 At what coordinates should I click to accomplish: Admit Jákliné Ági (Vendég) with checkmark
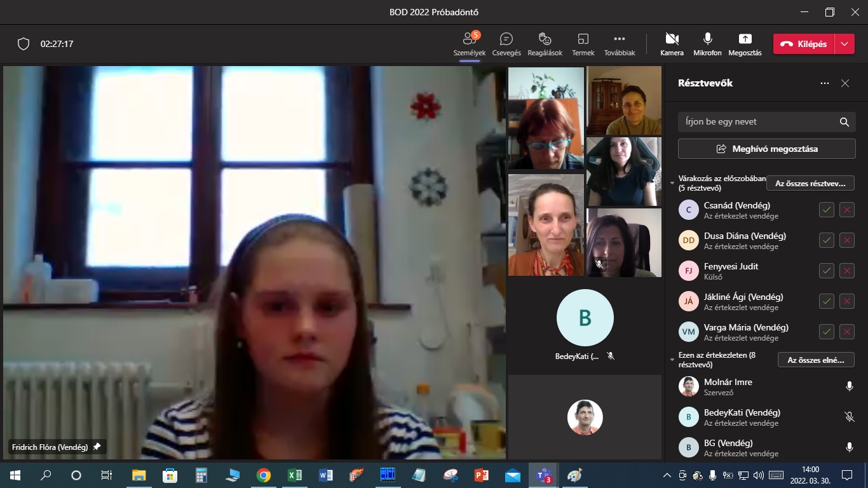[x=827, y=301]
